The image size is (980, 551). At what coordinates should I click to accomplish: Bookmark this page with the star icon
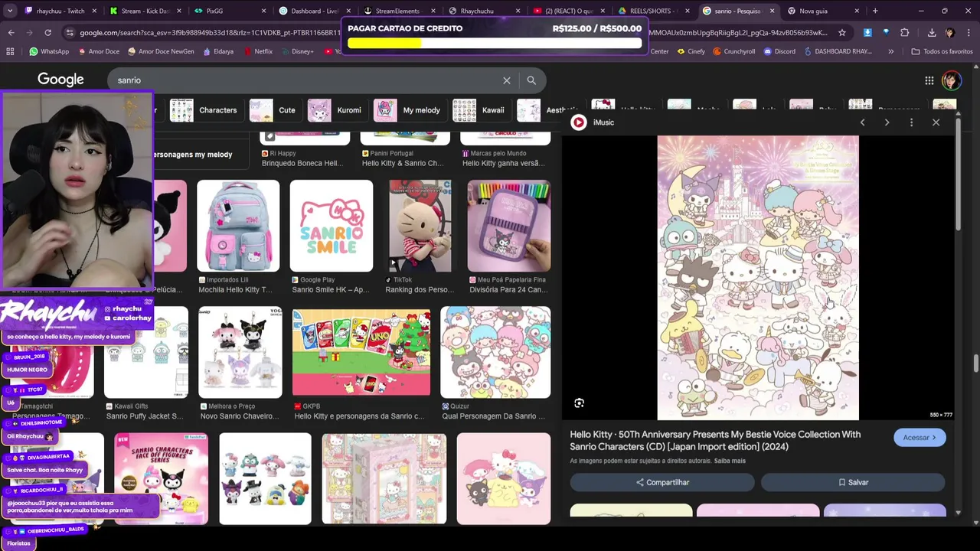point(842,33)
